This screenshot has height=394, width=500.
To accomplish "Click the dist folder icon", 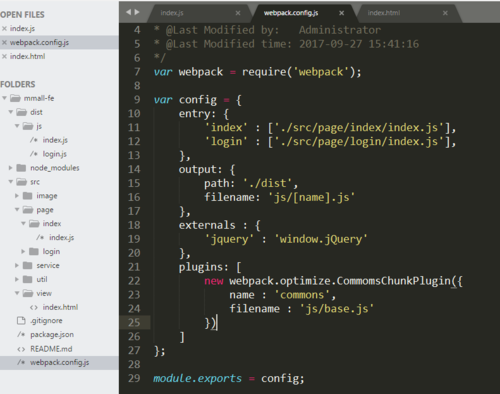I will [x=22, y=112].
